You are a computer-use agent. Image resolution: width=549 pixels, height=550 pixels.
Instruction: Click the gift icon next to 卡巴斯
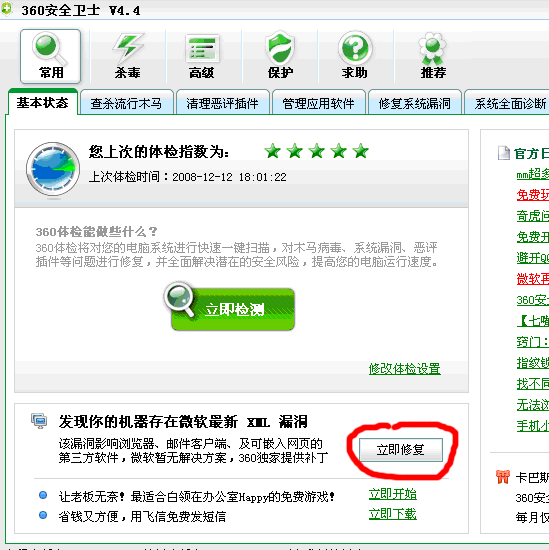coord(502,477)
